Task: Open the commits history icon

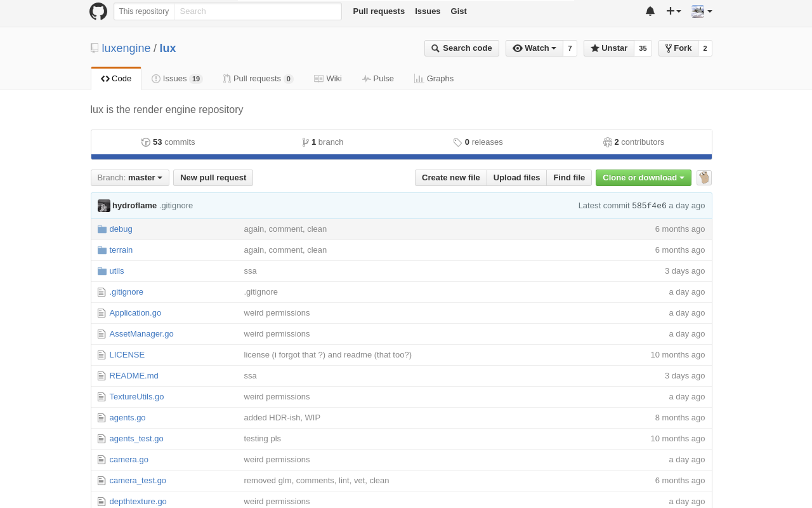Action: 146,142
